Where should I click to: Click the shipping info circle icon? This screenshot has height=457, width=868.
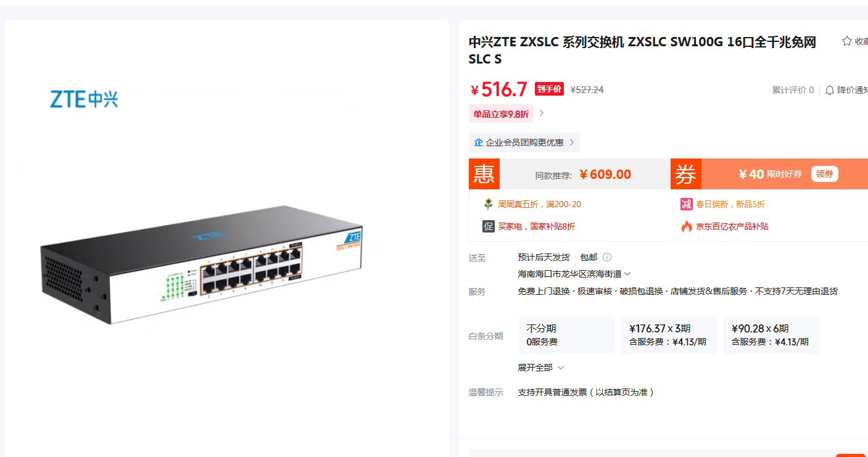(607, 257)
